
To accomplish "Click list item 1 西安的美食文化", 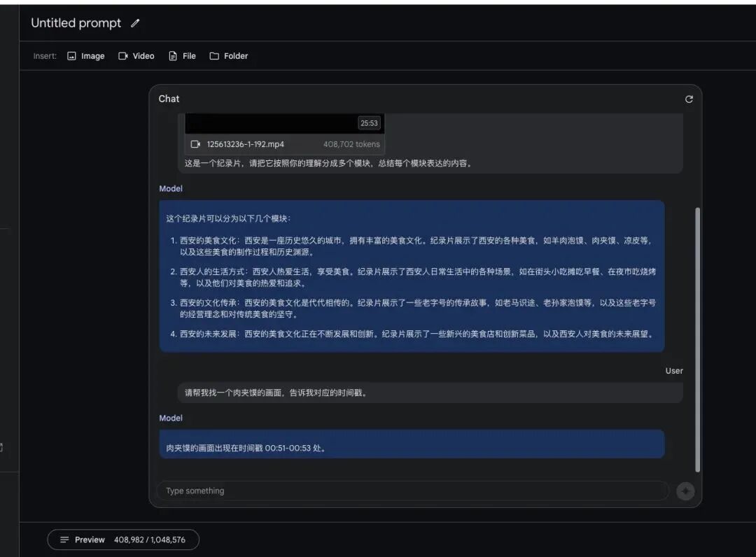I will point(414,246).
